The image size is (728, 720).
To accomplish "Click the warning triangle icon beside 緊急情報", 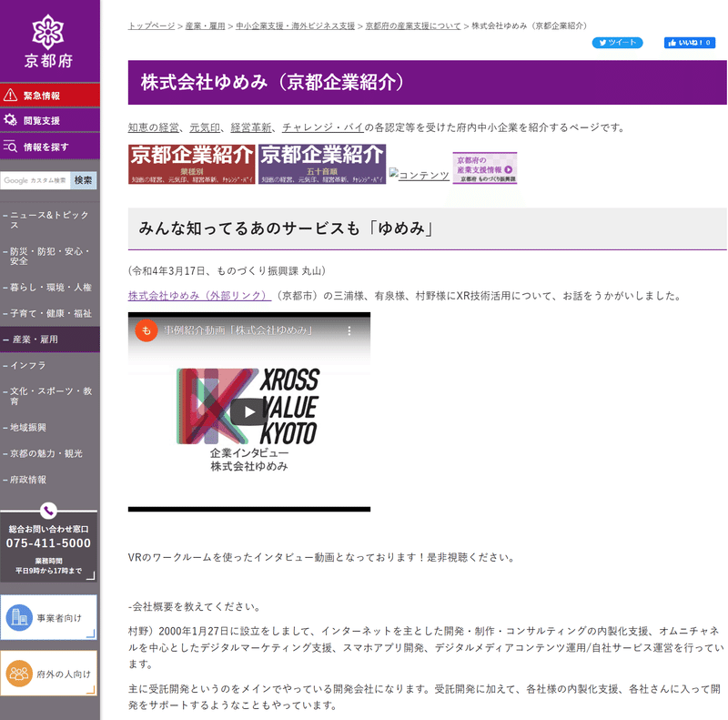I will pyautogui.click(x=10, y=96).
